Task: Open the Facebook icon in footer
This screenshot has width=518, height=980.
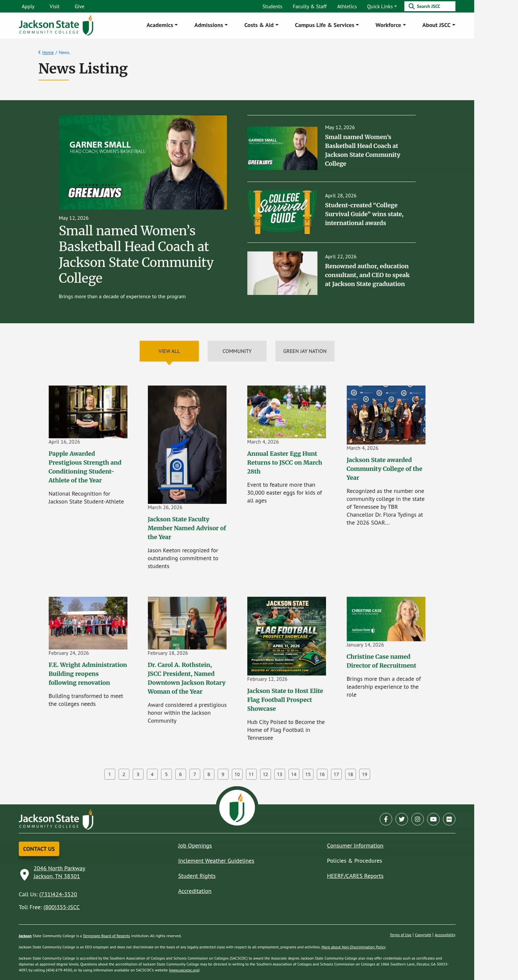Action: (386, 819)
